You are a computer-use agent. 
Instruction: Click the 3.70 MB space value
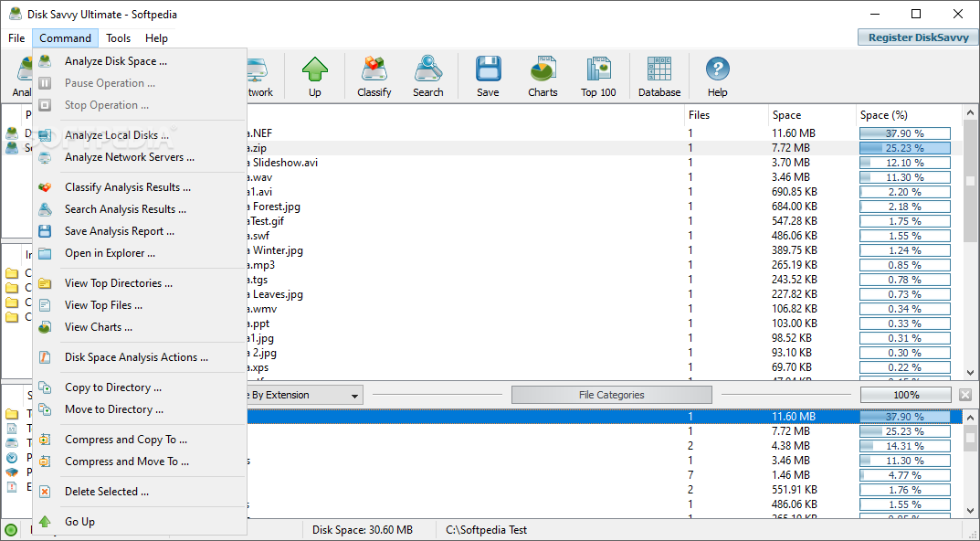pyautogui.click(x=791, y=163)
